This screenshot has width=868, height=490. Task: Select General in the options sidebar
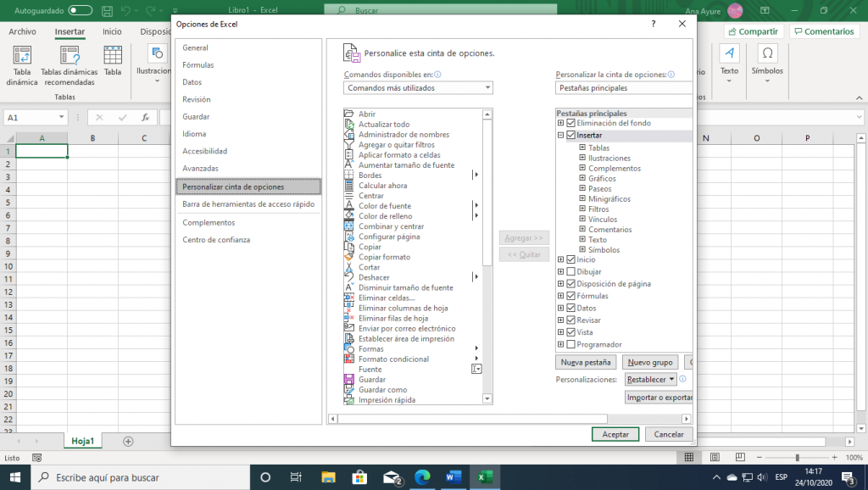point(196,47)
